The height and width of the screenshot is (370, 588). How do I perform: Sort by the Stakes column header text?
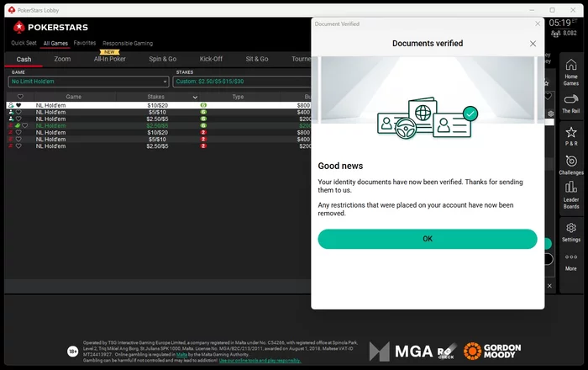coord(155,97)
